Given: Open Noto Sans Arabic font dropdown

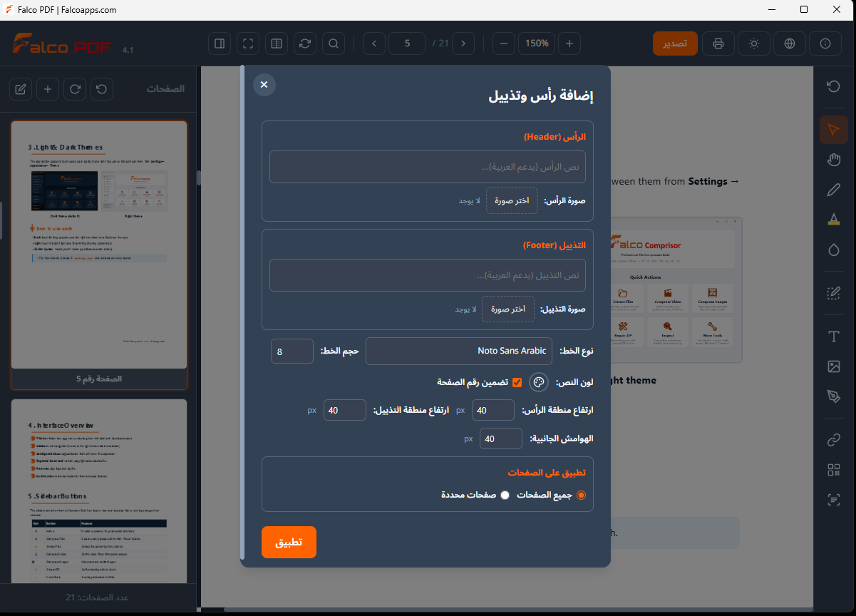Looking at the screenshot, I should (459, 351).
